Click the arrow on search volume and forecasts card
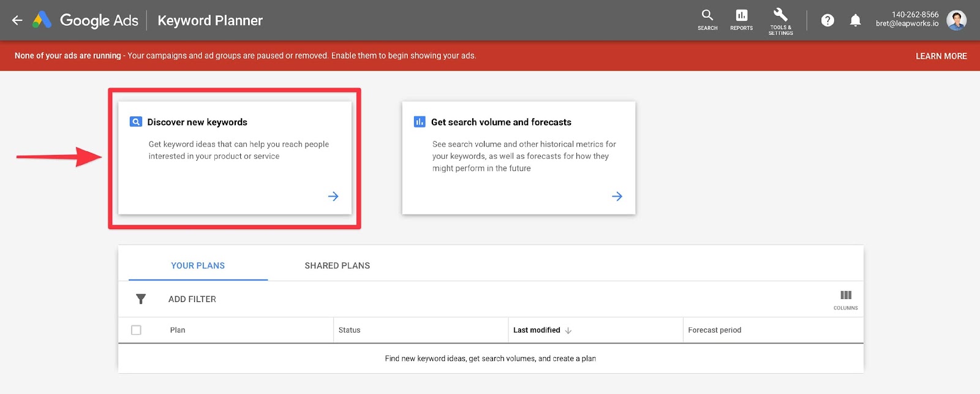Image resolution: width=980 pixels, height=394 pixels. tap(617, 196)
